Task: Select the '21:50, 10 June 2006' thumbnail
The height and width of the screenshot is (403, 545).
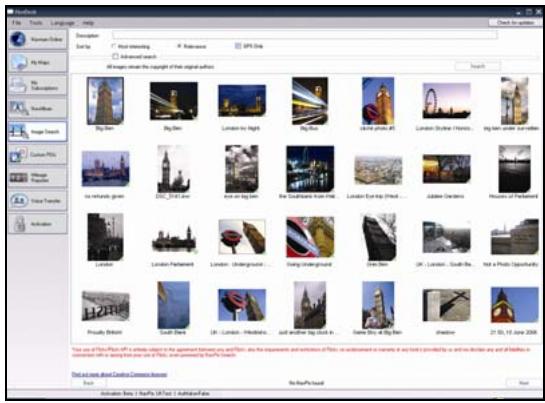Action: coord(514,305)
